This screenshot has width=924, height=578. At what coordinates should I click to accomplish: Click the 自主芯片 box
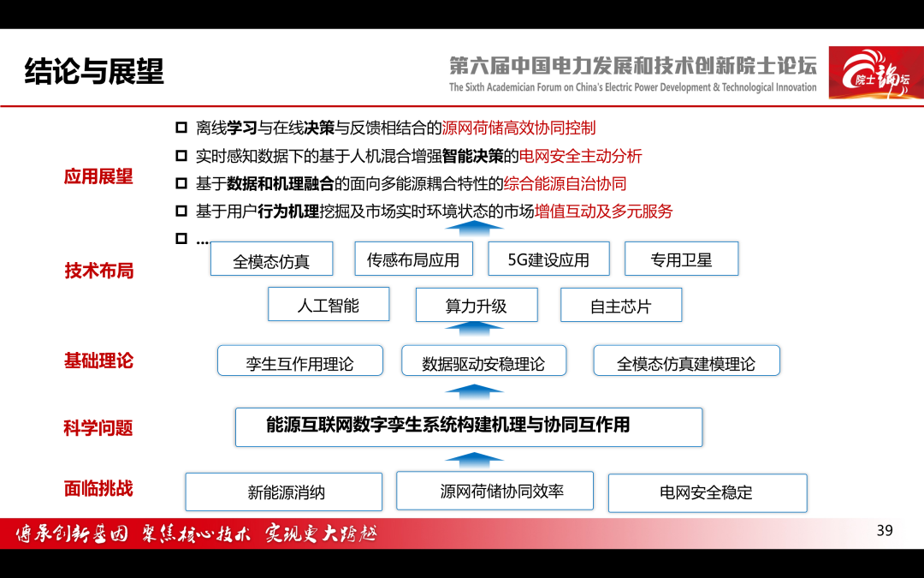pyautogui.click(x=621, y=305)
